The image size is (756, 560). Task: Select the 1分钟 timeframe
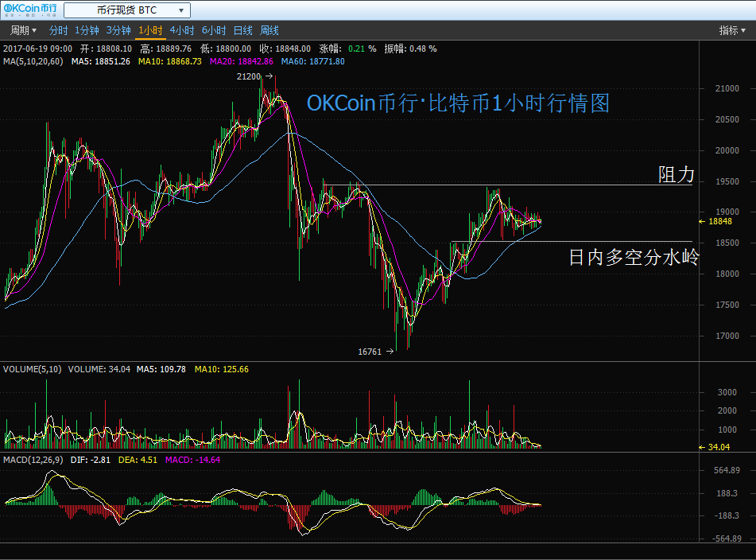tap(87, 30)
